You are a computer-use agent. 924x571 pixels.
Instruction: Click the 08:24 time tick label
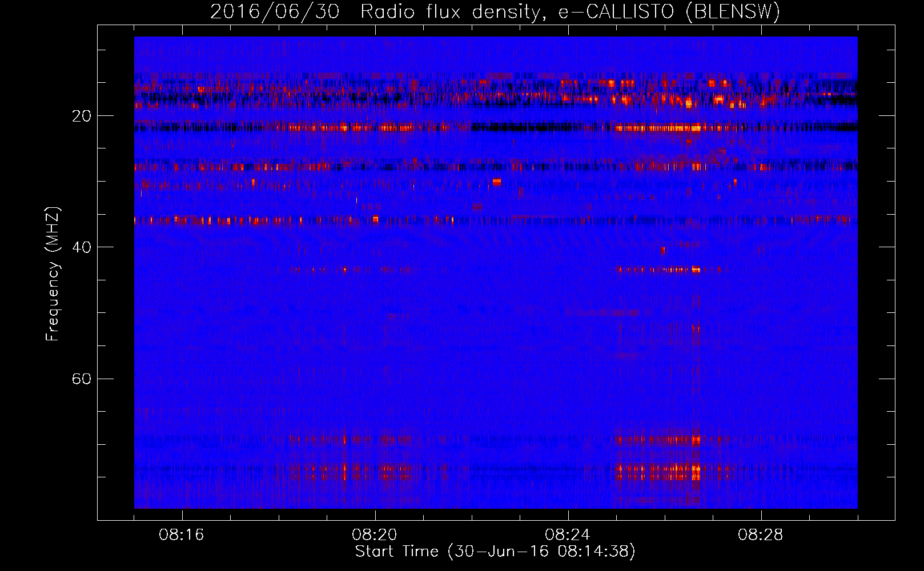(568, 535)
